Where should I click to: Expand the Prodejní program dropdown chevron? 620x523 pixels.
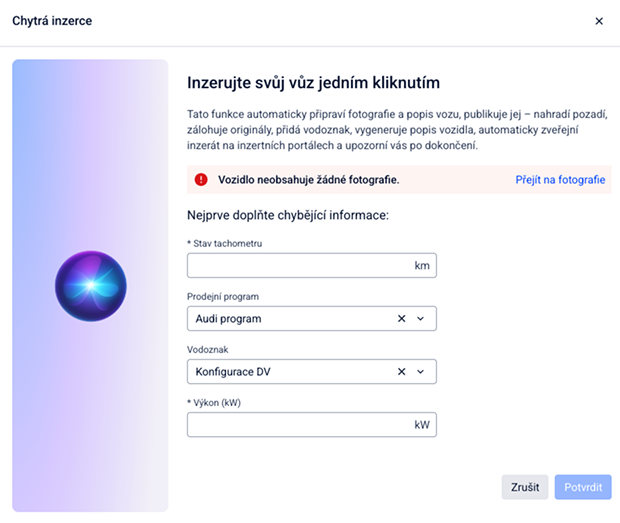click(421, 319)
